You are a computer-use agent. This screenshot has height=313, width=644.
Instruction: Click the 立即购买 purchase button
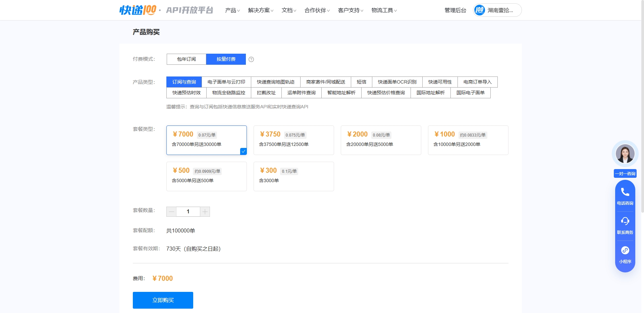click(163, 300)
